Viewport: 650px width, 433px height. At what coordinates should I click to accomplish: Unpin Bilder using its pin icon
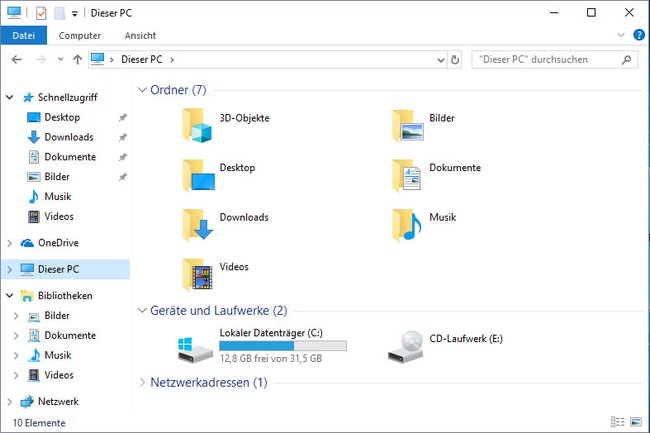click(123, 177)
